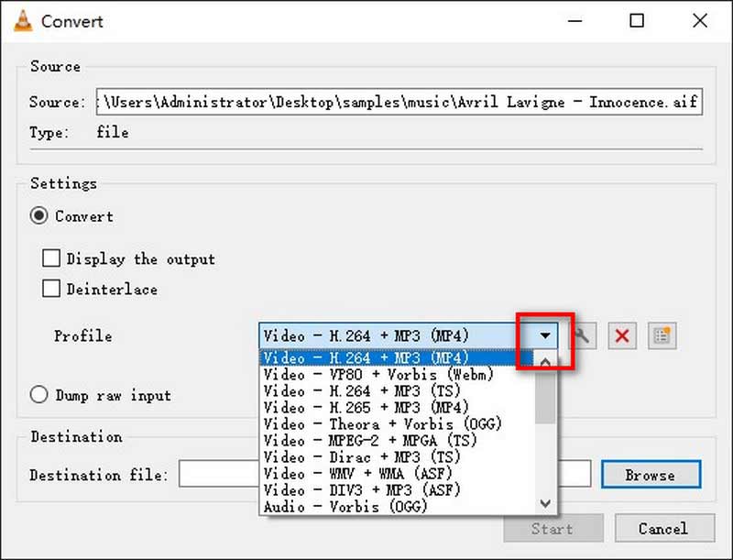The height and width of the screenshot is (560, 733).
Task: Choose Video - H.265 + MP3 (MP4)
Action: coord(397,407)
